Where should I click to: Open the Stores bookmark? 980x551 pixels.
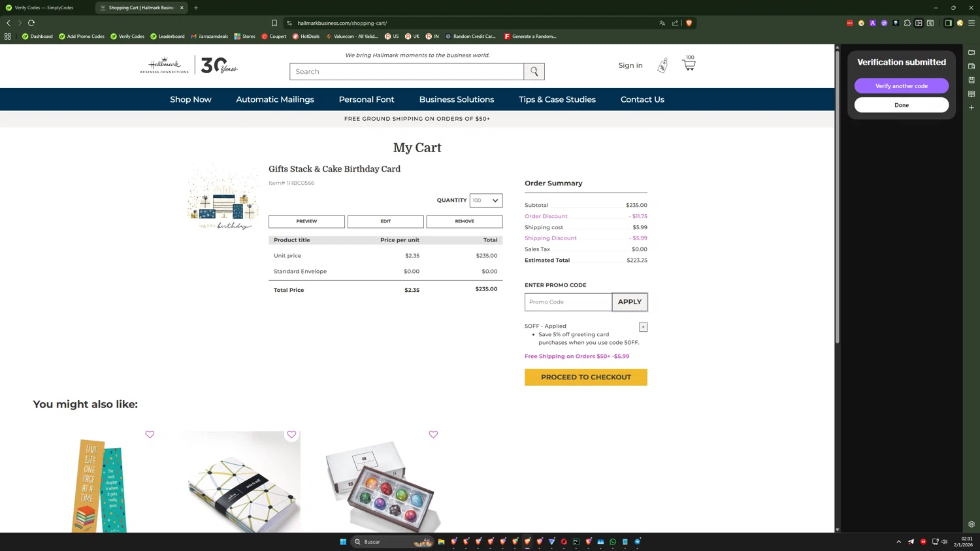point(245,37)
